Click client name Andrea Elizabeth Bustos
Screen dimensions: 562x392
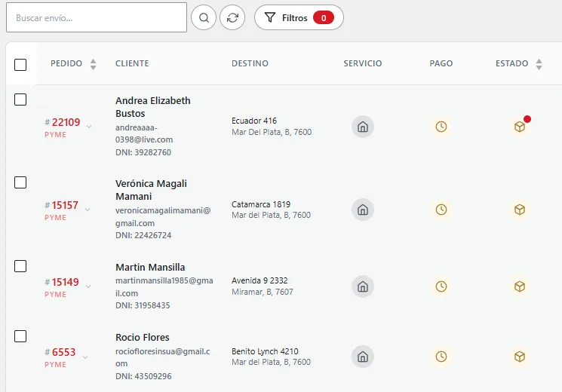pos(152,107)
